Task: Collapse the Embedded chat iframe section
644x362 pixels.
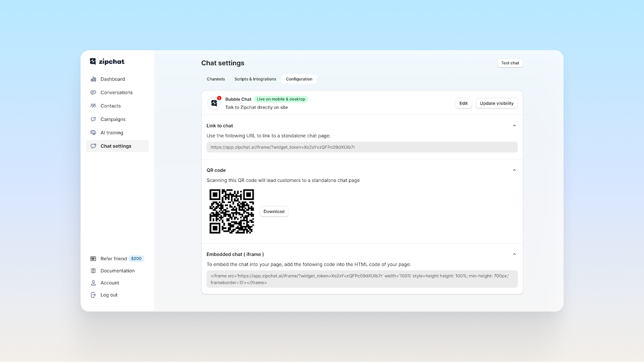Action: click(514, 254)
